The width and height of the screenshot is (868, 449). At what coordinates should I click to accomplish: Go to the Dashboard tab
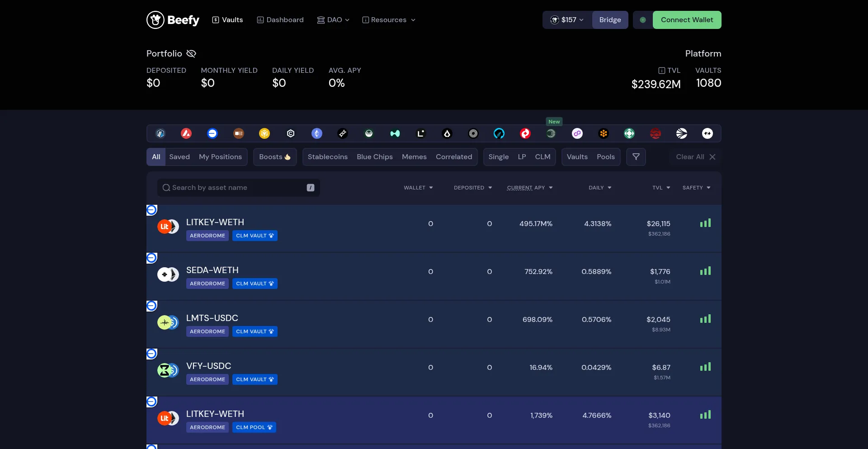(x=280, y=20)
